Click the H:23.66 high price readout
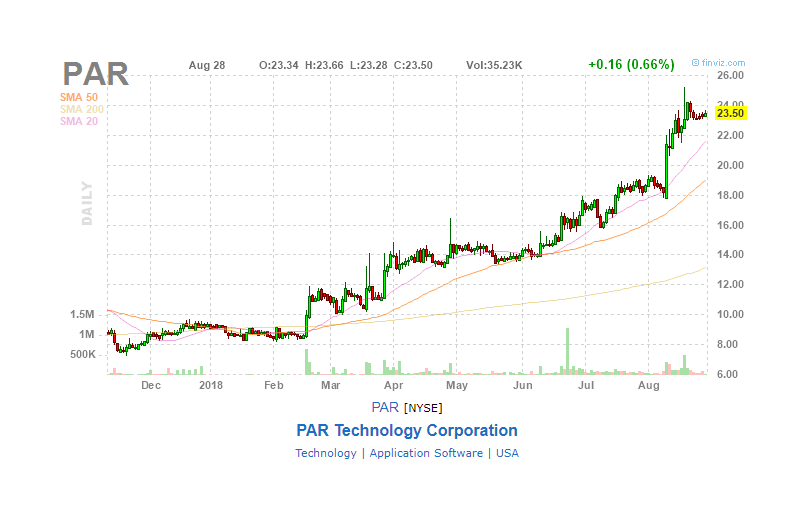Viewport: 801px width, 512px height. 324,65
